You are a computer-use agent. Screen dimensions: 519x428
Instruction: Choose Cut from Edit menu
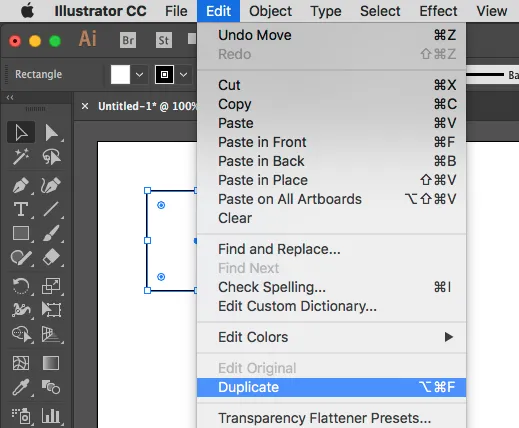(331, 85)
